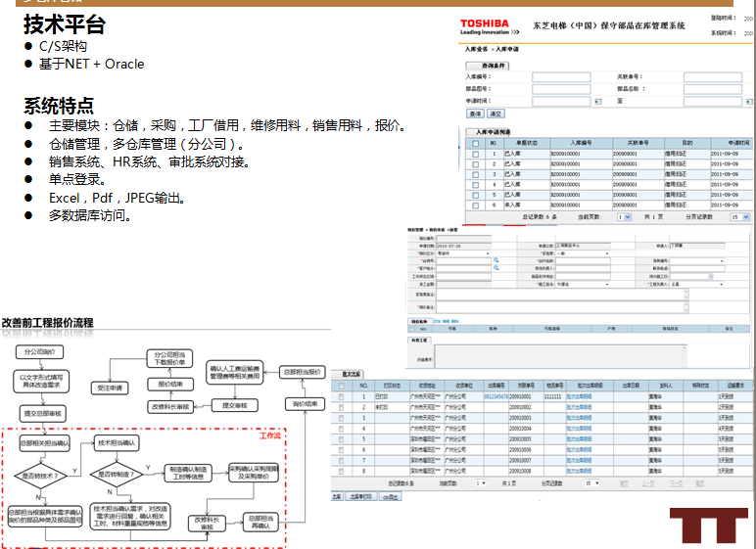Click the 入库编号 input field
The image size is (756, 549).
tap(561, 77)
